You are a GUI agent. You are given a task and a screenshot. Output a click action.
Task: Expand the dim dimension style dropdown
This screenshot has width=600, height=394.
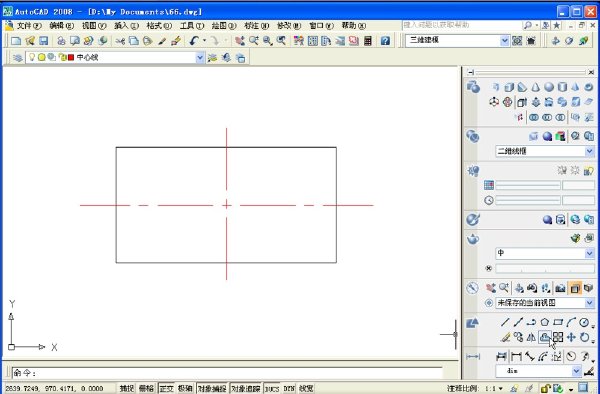click(x=576, y=371)
